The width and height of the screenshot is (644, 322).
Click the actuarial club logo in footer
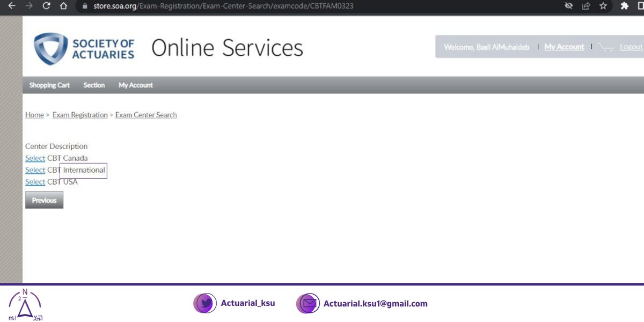[x=25, y=304]
